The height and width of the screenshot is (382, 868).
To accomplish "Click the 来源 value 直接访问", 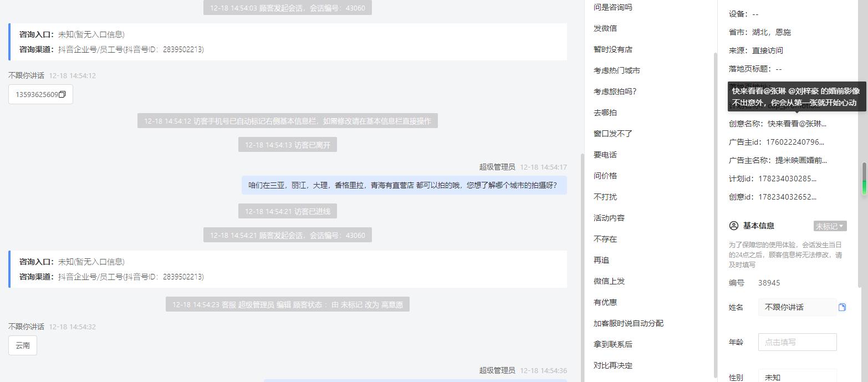I will tap(768, 50).
